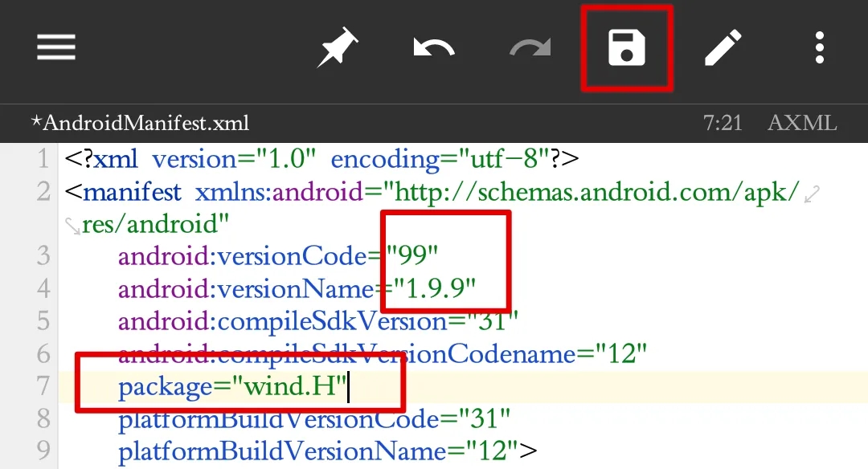
Task: Open the hamburger navigation menu
Action: (x=56, y=47)
